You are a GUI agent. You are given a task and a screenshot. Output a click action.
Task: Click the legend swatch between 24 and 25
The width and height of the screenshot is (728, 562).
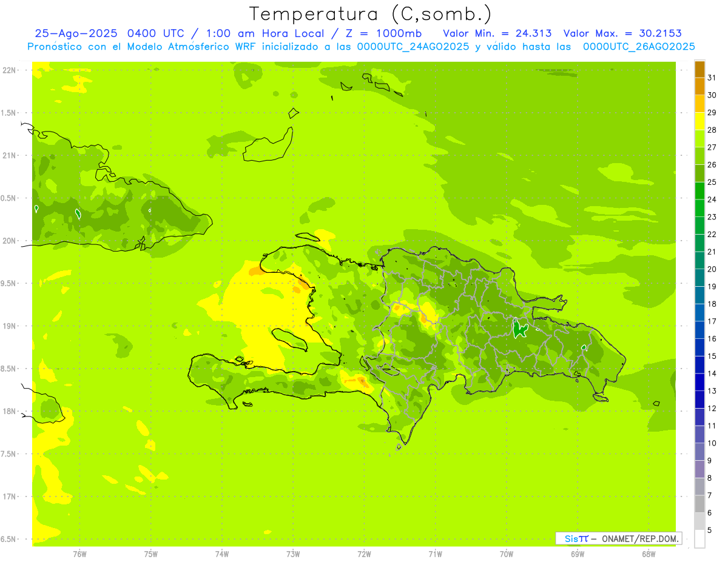pos(699,191)
